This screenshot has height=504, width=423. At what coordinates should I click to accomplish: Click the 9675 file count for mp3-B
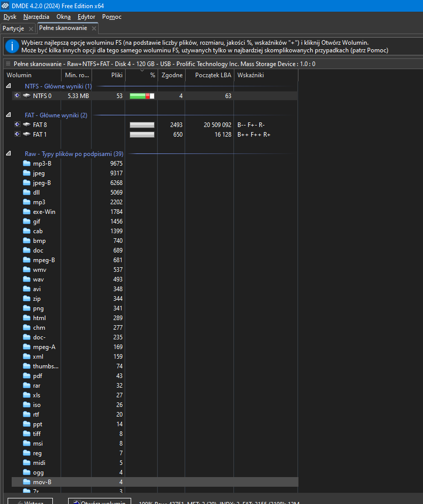coord(116,163)
